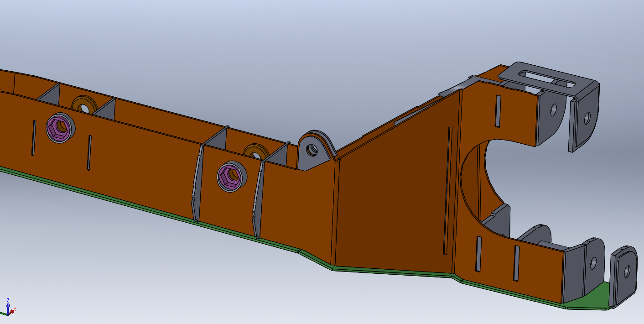The height and width of the screenshot is (324, 644).
Task: Click the XYZ orientation triad
Action: point(8,307)
